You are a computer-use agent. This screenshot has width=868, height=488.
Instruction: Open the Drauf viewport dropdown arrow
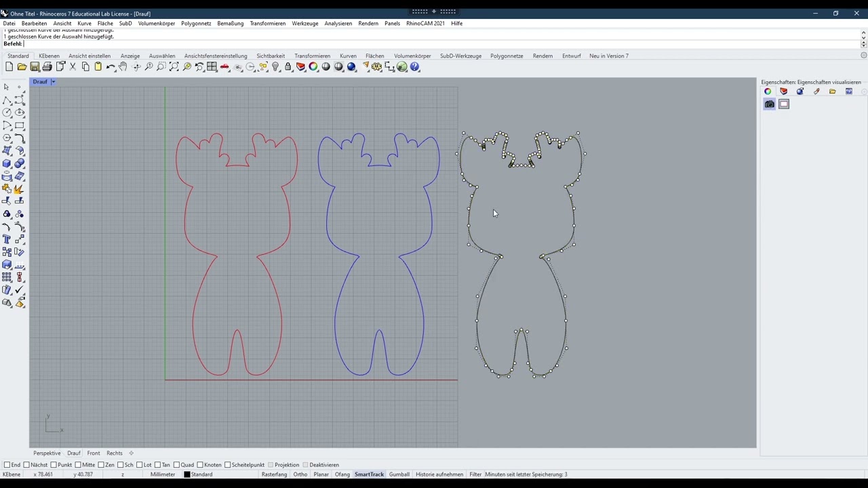(x=53, y=82)
